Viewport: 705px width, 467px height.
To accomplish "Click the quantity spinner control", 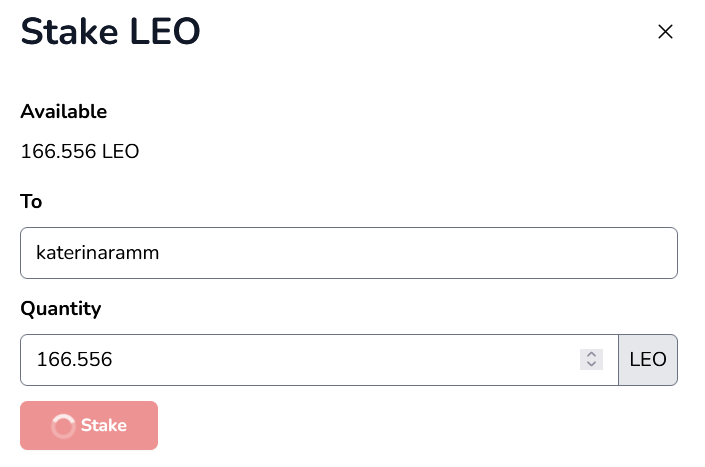I will pyautogui.click(x=591, y=360).
